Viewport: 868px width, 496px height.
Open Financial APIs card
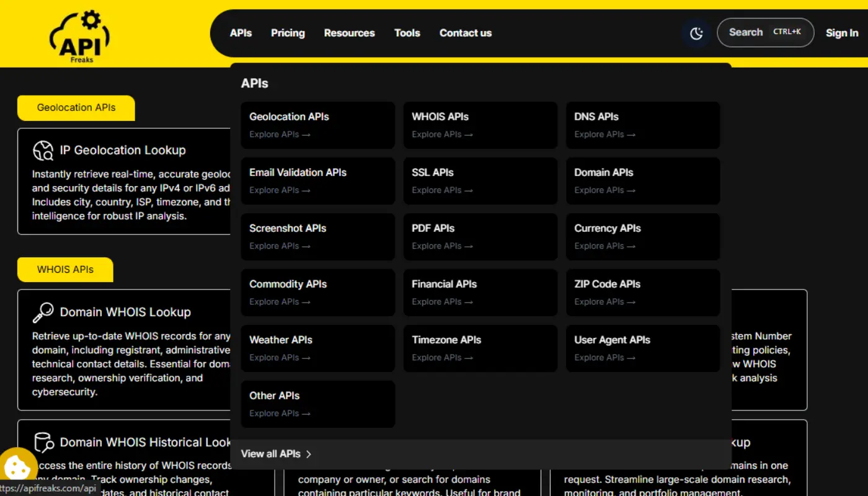point(480,293)
